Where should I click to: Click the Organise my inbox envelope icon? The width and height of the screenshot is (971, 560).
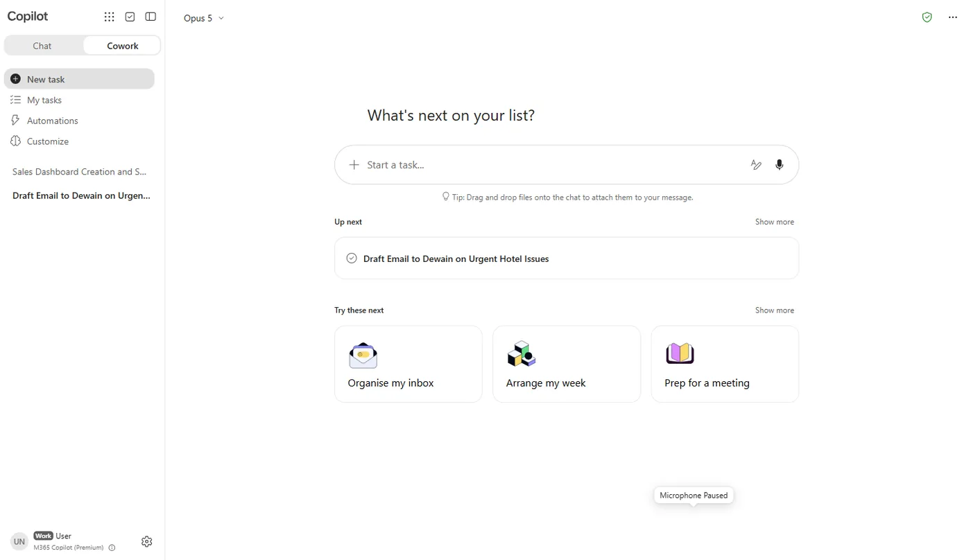(363, 356)
